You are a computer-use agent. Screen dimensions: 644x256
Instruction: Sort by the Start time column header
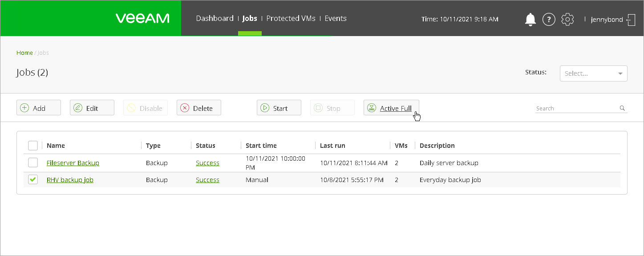(261, 146)
